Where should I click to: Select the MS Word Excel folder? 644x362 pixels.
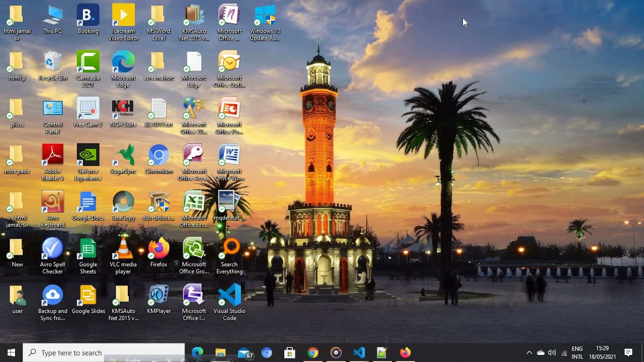158,23
